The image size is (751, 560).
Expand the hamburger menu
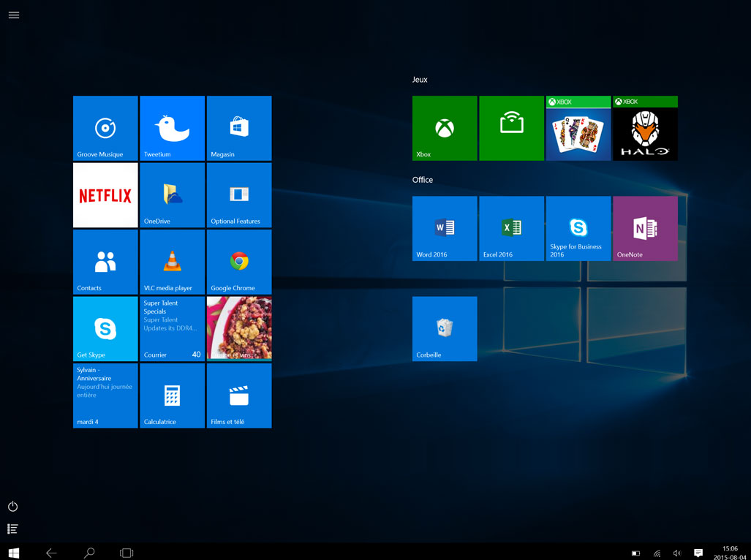(14, 15)
